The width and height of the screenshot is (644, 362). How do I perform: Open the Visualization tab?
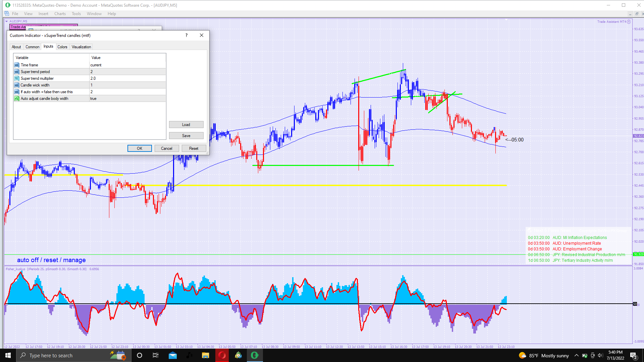[81, 47]
